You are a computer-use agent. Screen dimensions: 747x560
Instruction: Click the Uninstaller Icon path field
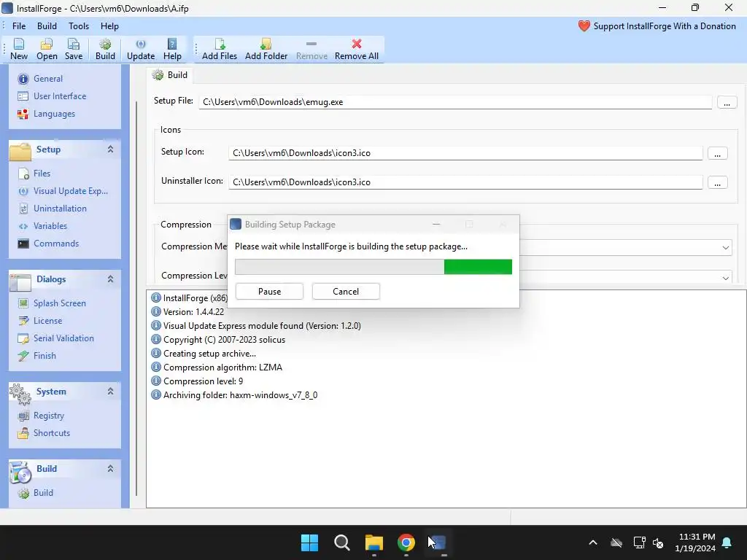[465, 182]
